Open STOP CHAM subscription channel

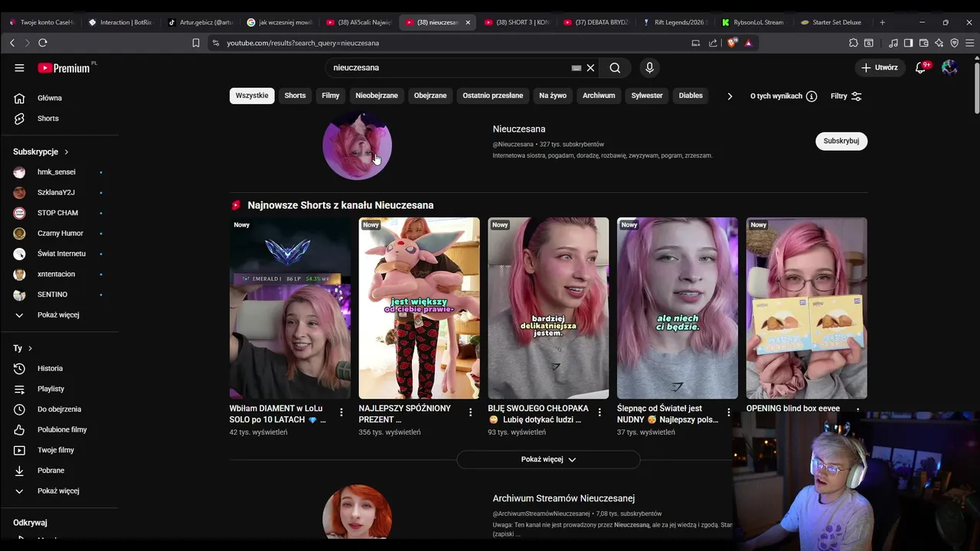pyautogui.click(x=59, y=213)
